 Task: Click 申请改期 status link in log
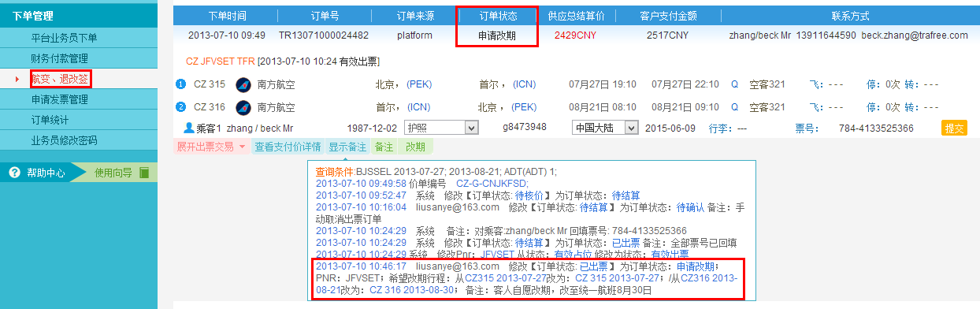695,266
